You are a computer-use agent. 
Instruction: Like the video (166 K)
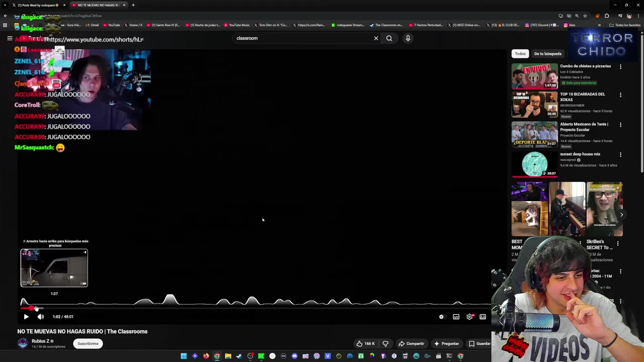(x=366, y=343)
